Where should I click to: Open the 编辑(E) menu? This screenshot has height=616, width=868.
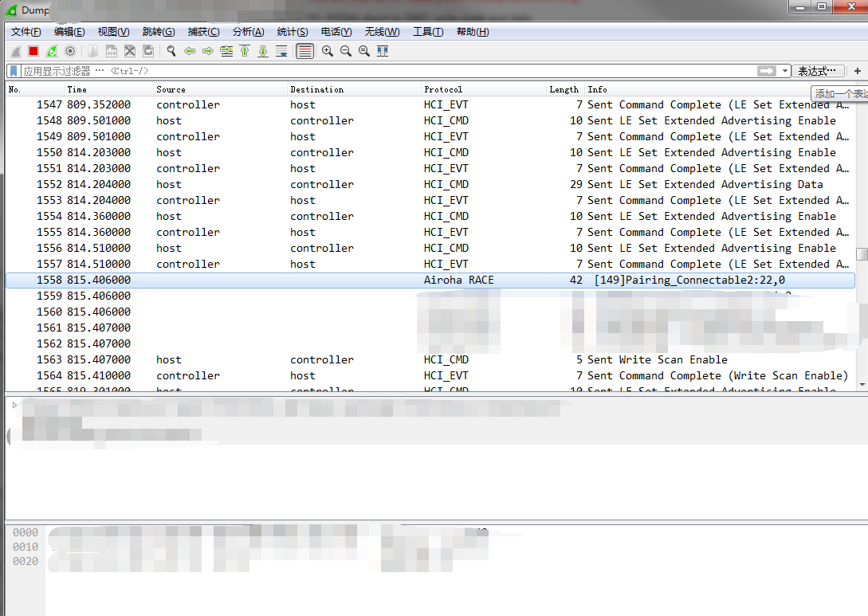pyautogui.click(x=69, y=32)
